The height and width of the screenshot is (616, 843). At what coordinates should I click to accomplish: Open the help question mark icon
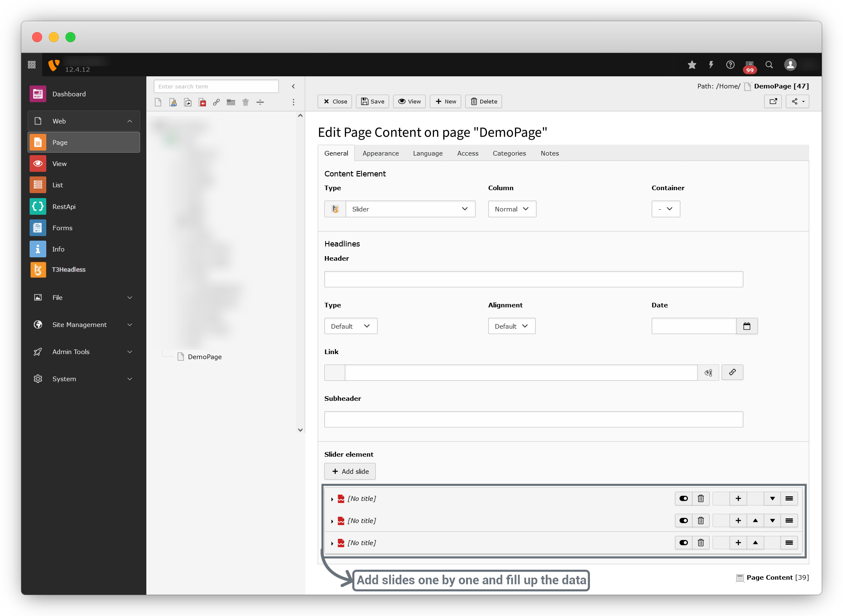coord(730,65)
